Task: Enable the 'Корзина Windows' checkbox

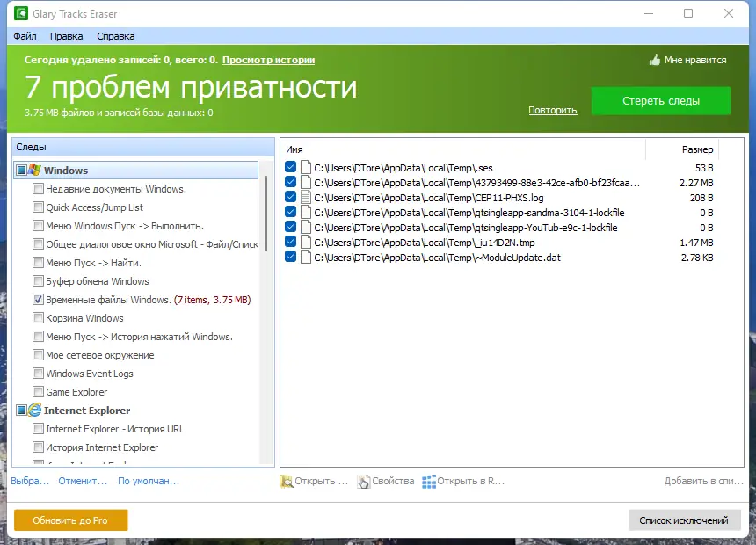Action: coord(39,317)
